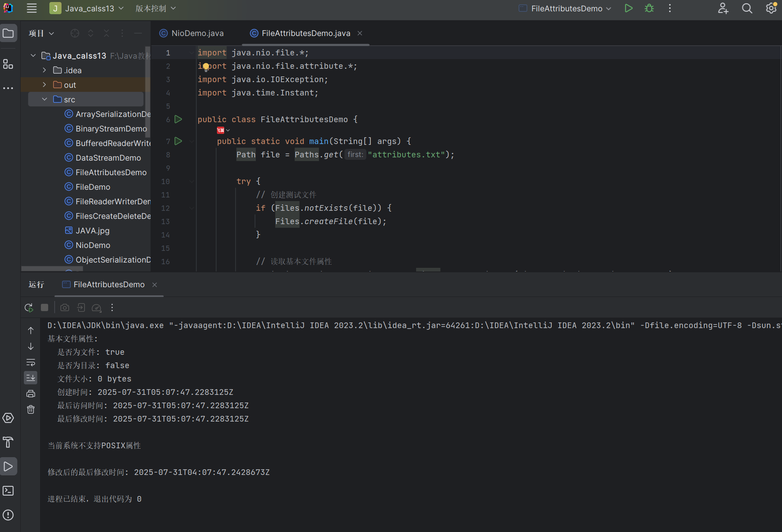Expand the out folder in tree

45,85
